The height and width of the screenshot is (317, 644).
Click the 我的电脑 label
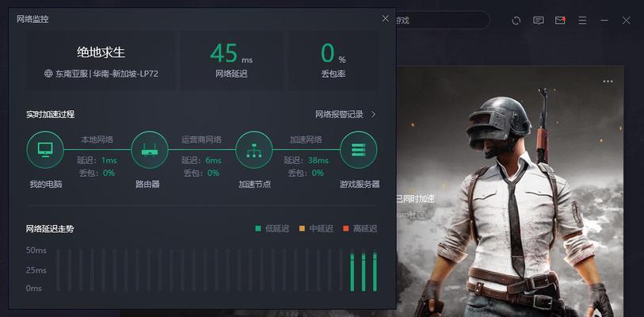(x=46, y=184)
